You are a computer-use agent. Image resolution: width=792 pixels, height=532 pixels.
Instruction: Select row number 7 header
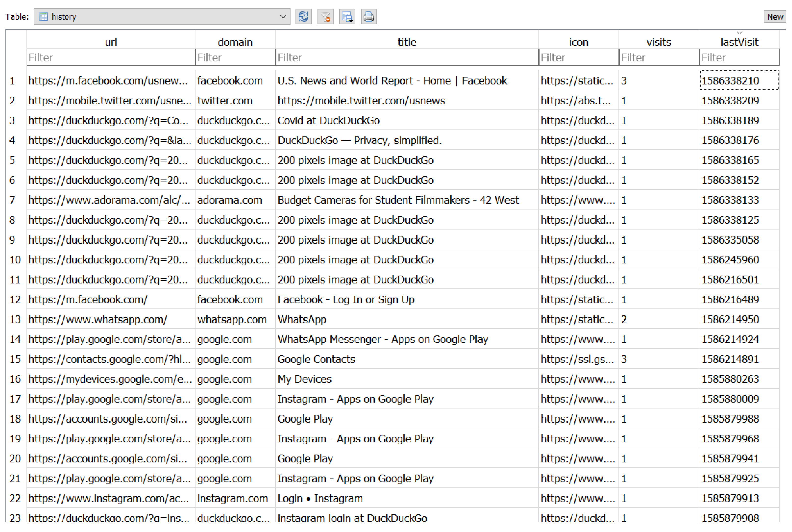tap(13, 200)
